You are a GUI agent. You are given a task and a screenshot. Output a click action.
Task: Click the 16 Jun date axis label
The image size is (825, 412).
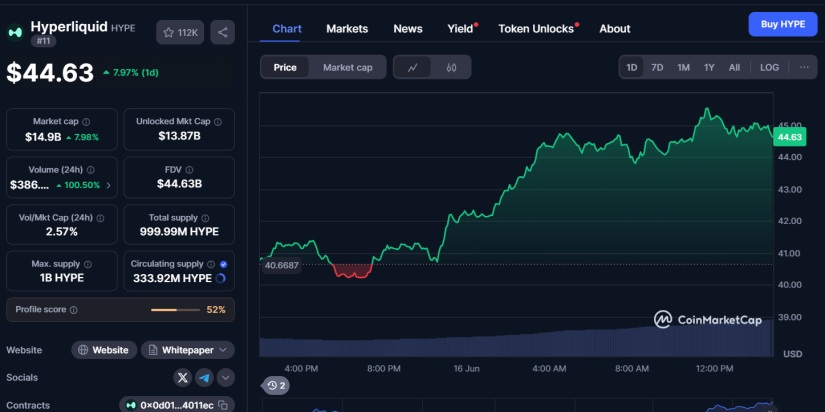[466, 369]
